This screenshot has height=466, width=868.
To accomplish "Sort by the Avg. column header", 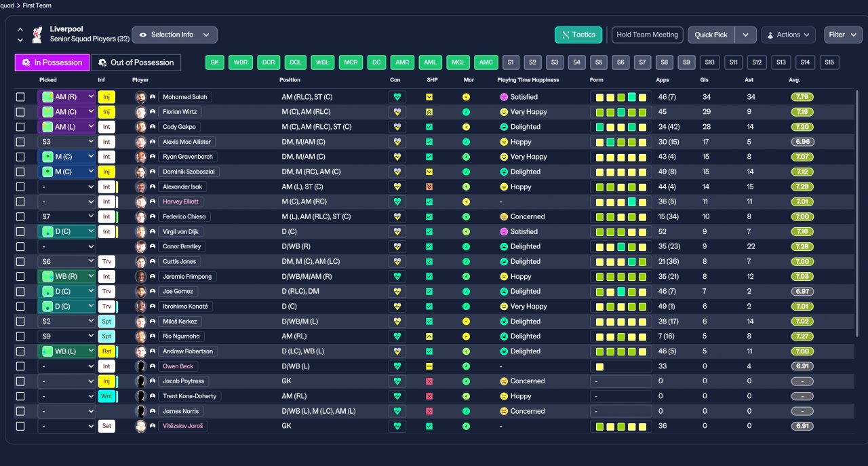I will pyautogui.click(x=795, y=80).
